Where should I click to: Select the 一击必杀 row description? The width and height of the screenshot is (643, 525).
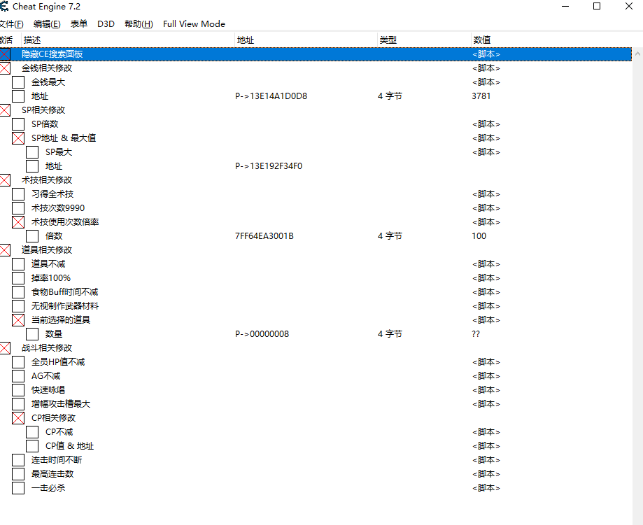tap(48, 488)
